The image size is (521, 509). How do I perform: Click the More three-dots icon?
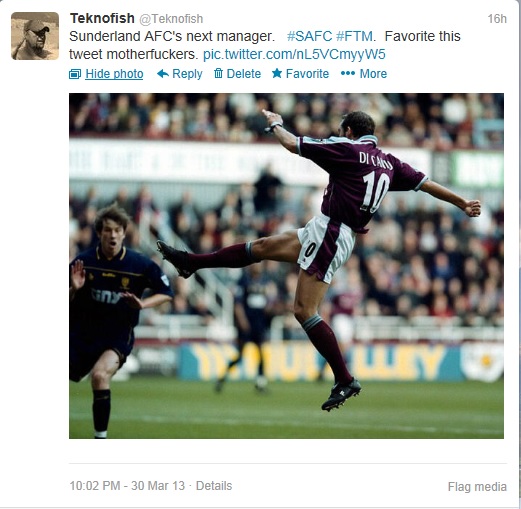coord(348,73)
